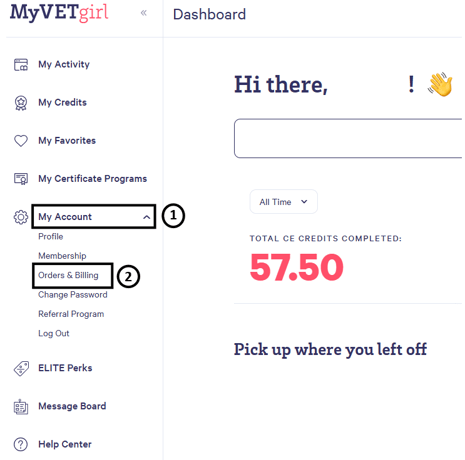Open the Referral Program link
Viewport: 465px width, 460px height.
[x=71, y=314]
